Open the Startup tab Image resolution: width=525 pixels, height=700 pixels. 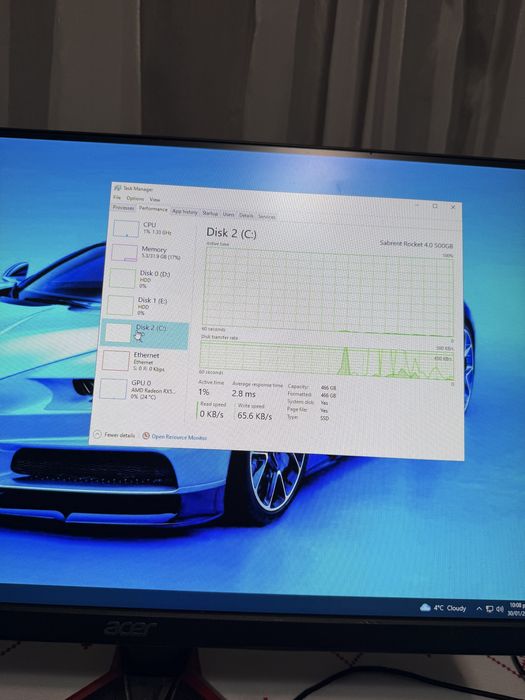pyautogui.click(x=210, y=213)
